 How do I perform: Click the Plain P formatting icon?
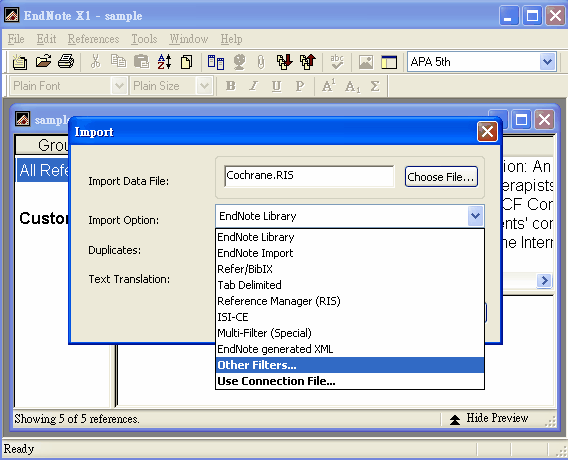click(300, 86)
